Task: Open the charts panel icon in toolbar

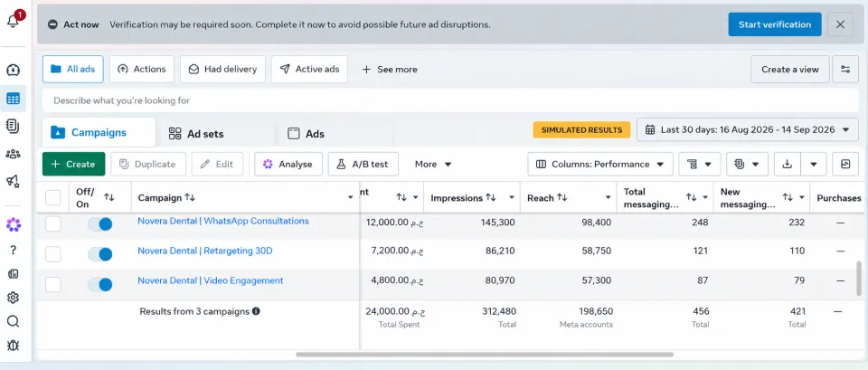Action: point(845,164)
